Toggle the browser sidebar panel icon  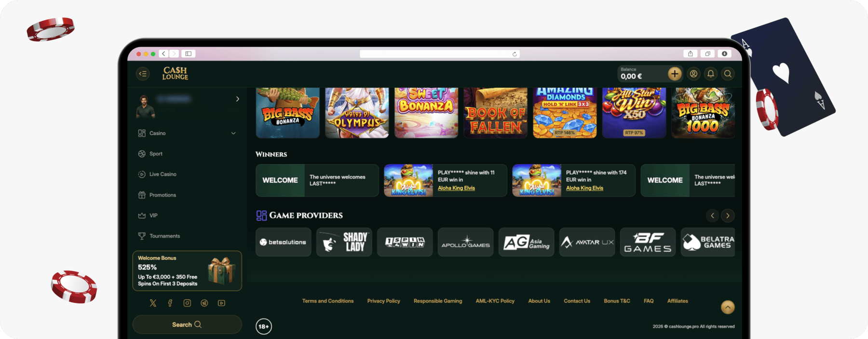point(189,54)
